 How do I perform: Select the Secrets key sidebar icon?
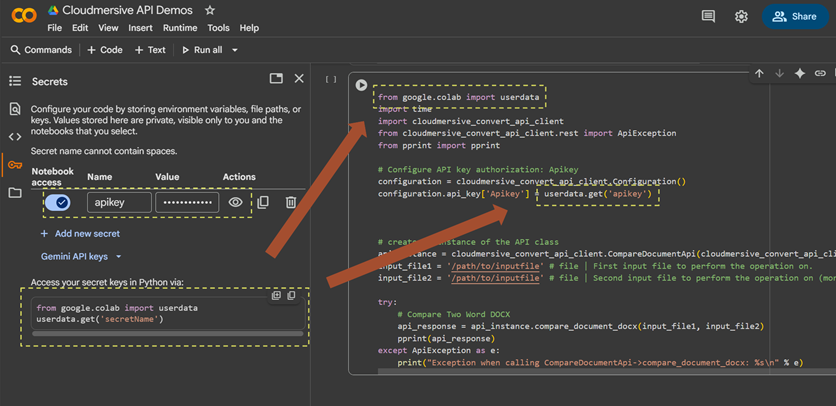[15, 164]
